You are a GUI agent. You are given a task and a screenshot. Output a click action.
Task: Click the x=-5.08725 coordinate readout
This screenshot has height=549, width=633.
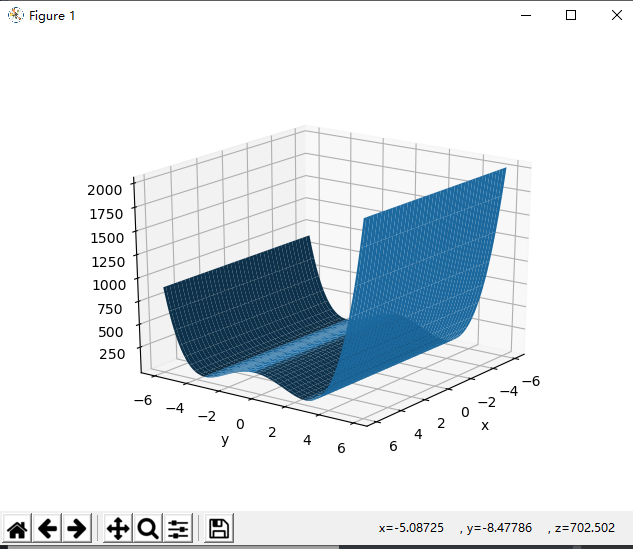[x=411, y=527]
